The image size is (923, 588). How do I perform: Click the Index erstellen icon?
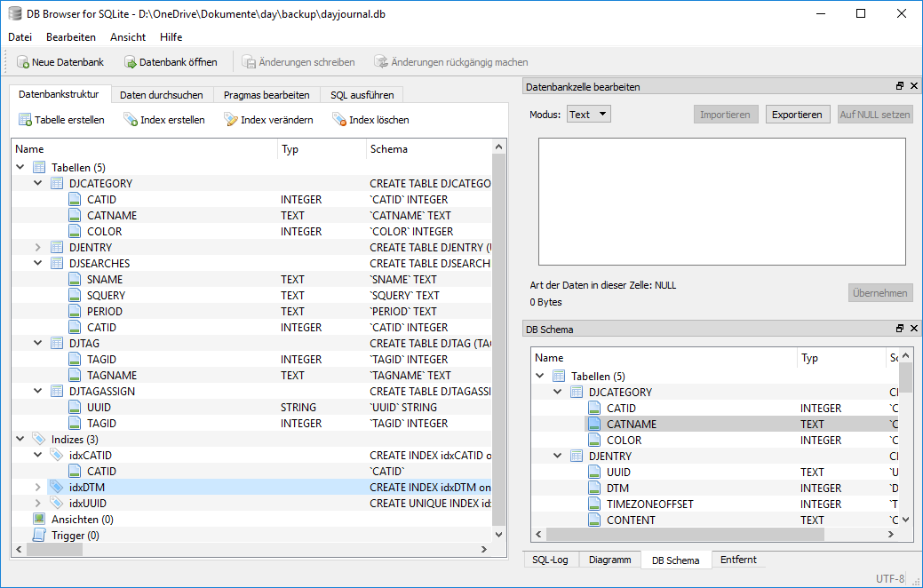130,120
